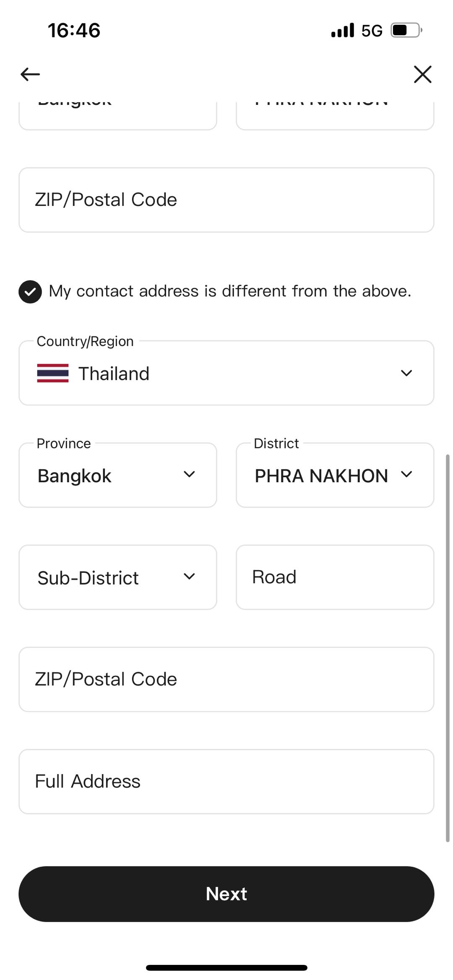Close the form with X icon
453x980 pixels.
pyautogui.click(x=422, y=74)
